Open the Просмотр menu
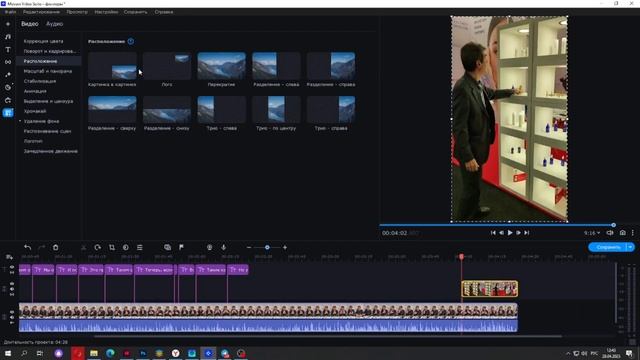This screenshot has width=640, height=360. [77, 12]
